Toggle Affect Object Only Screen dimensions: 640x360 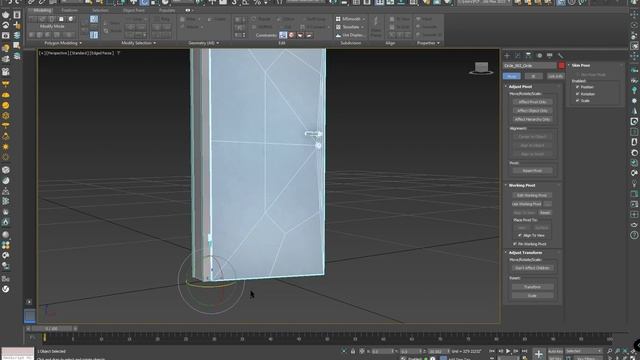532,111
